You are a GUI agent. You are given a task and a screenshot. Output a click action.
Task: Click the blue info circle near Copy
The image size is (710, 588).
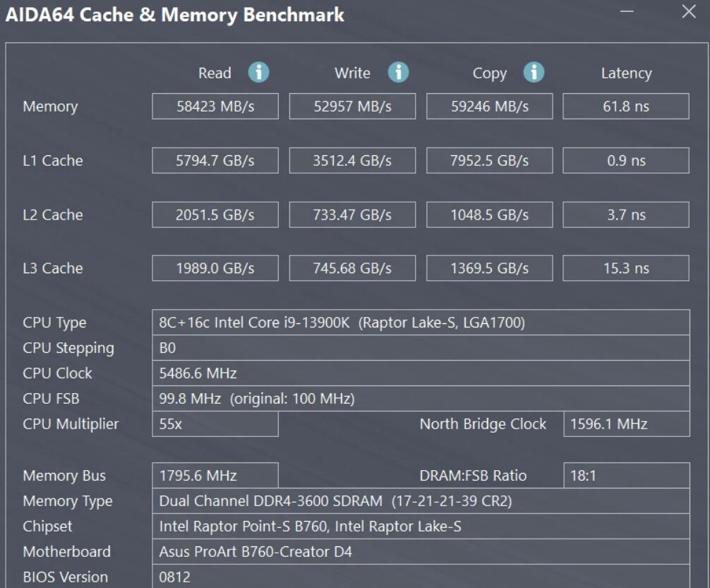point(533,73)
